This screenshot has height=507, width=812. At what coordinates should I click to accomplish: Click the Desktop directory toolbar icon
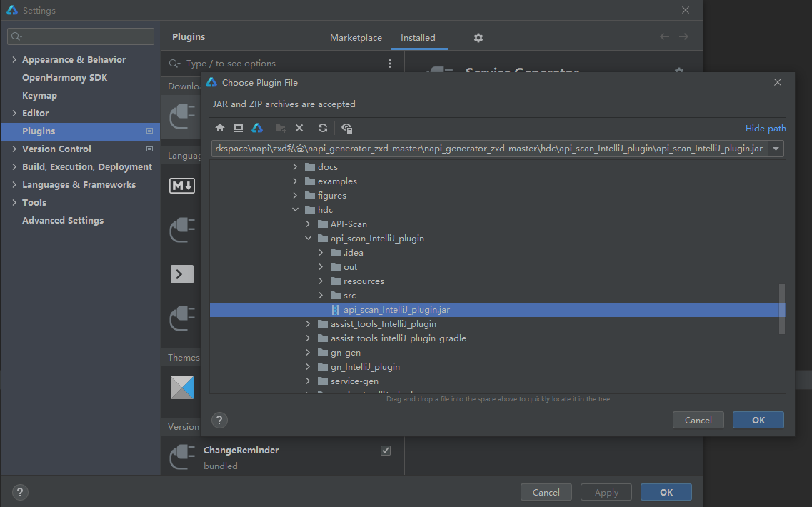[239, 128]
